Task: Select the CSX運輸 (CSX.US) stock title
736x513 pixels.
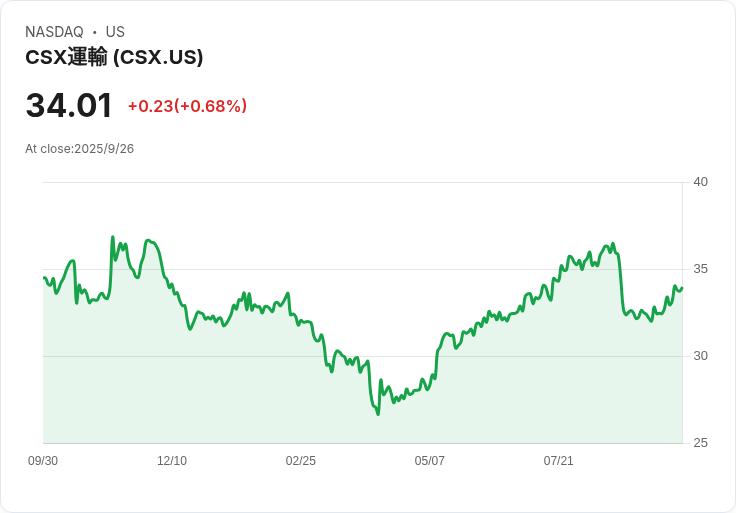Action: point(114,57)
